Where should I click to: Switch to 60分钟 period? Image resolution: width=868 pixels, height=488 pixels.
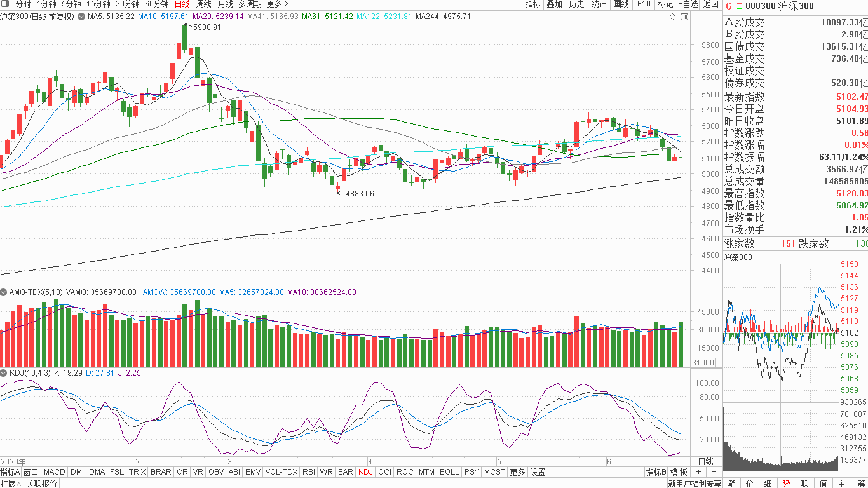tap(156, 4)
